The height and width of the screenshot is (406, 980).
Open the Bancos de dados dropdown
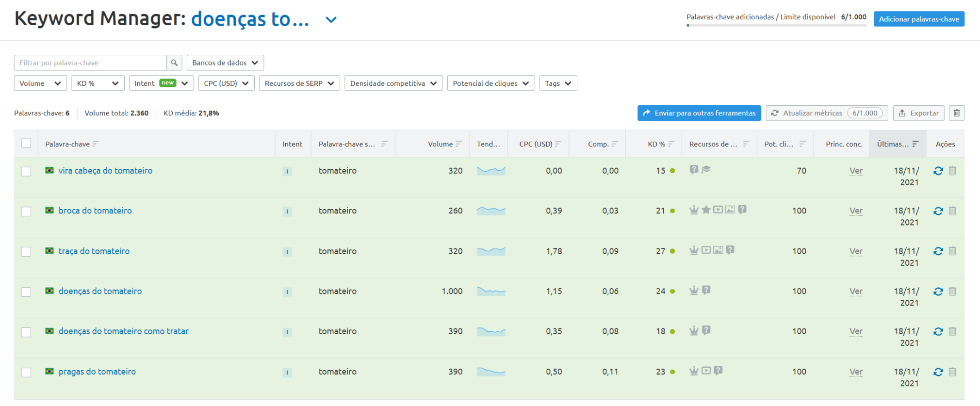click(x=225, y=63)
